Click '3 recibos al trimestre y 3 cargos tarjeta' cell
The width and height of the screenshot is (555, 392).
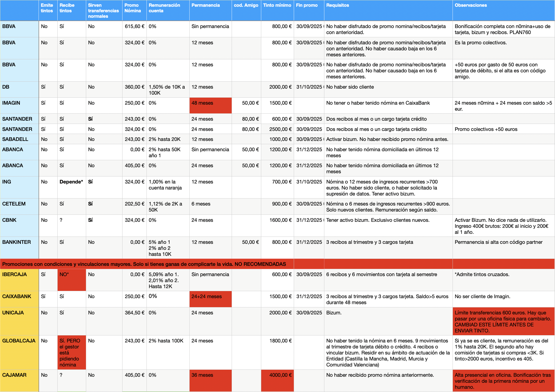pyautogui.click(x=388, y=248)
